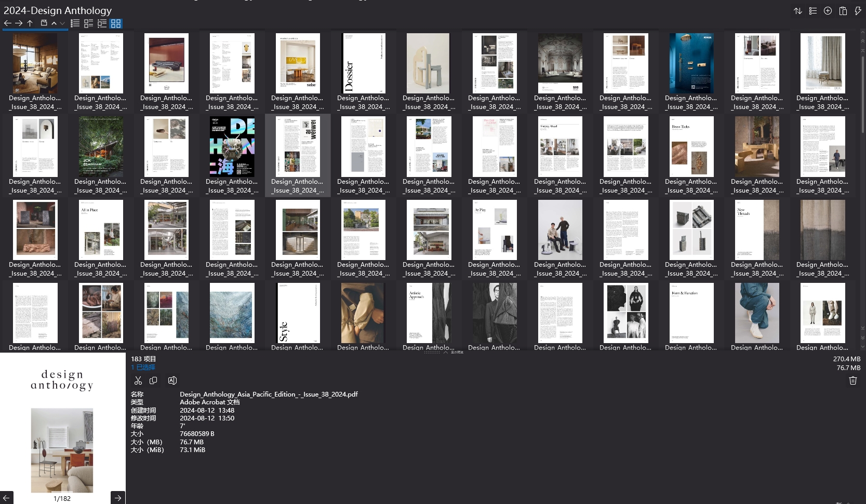Click the blue loading progress bar
This screenshot has height=504, width=866.
tap(34, 30)
